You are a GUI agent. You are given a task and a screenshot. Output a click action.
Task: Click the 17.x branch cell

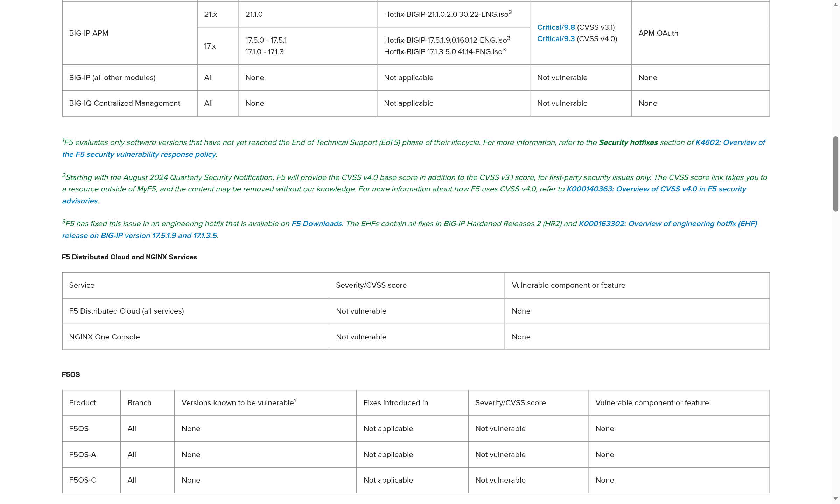pyautogui.click(x=218, y=46)
